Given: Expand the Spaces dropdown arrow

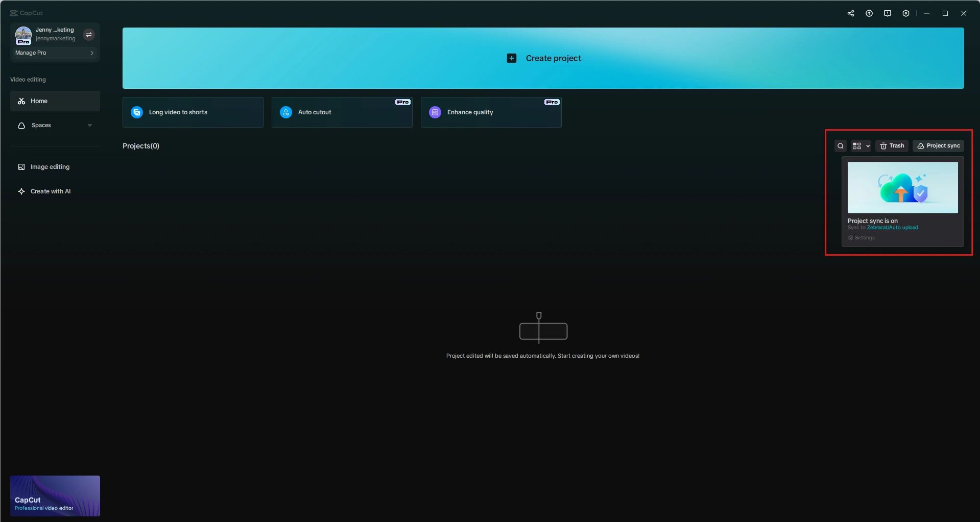Looking at the screenshot, I should [90, 126].
